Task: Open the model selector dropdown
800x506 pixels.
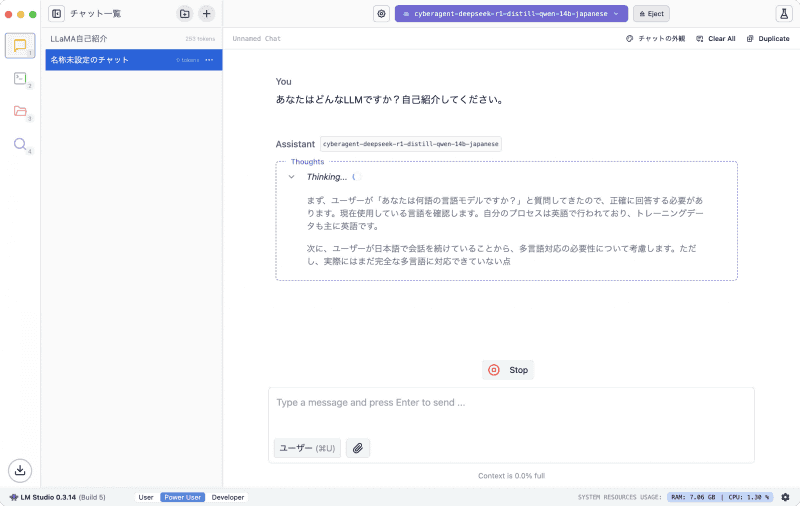Action: [x=511, y=14]
